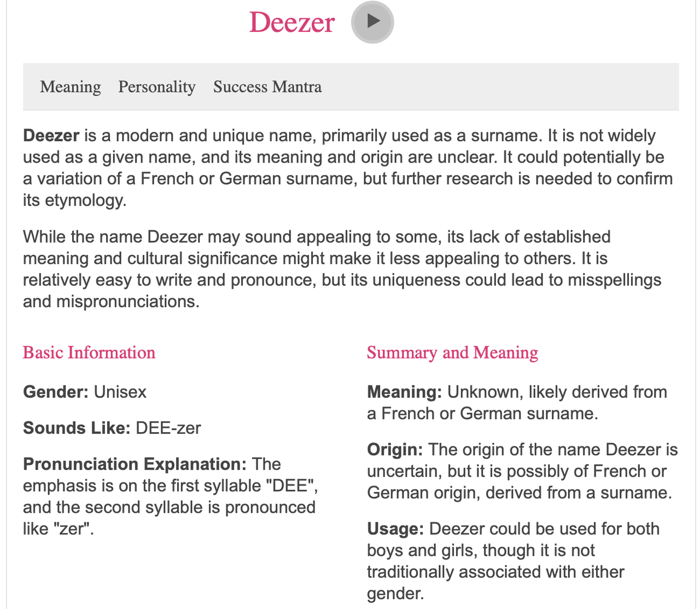Click the words misspellings and mispronunciations
The image size is (700, 609).
(342, 291)
